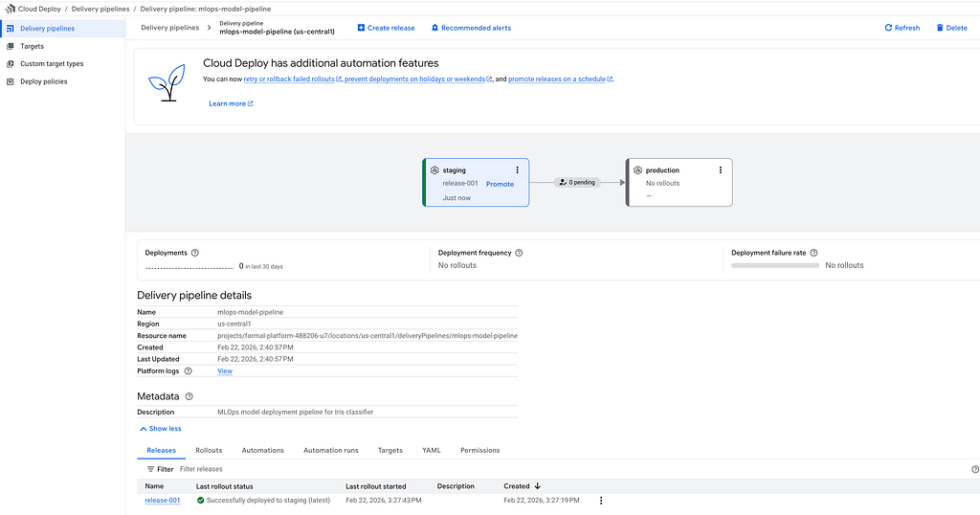The height and width of the screenshot is (515, 980).
Task: Switch to the Targets tab
Action: click(x=390, y=450)
